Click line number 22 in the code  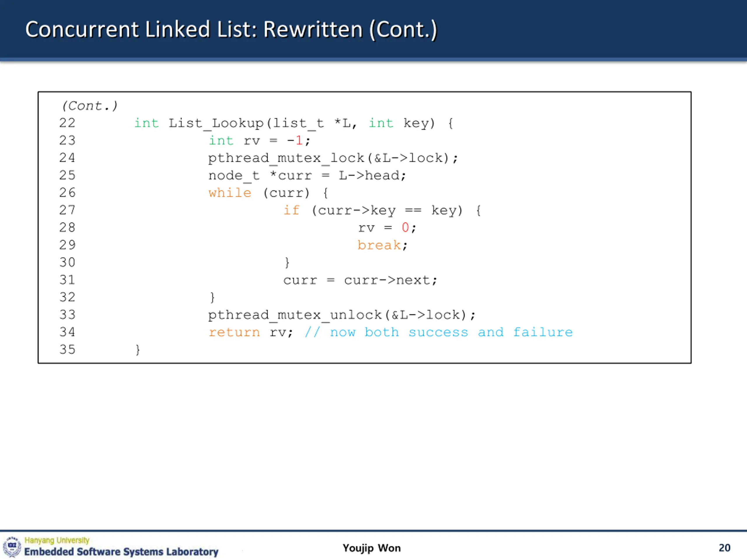point(67,123)
